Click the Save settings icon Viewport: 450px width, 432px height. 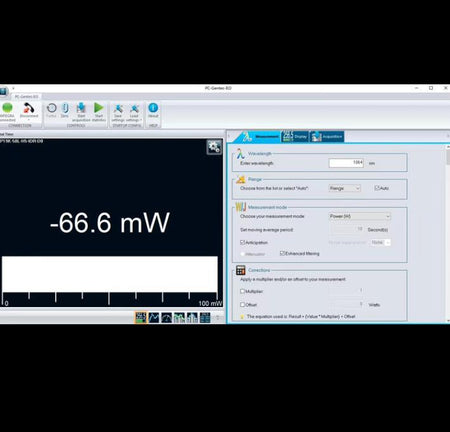click(118, 108)
